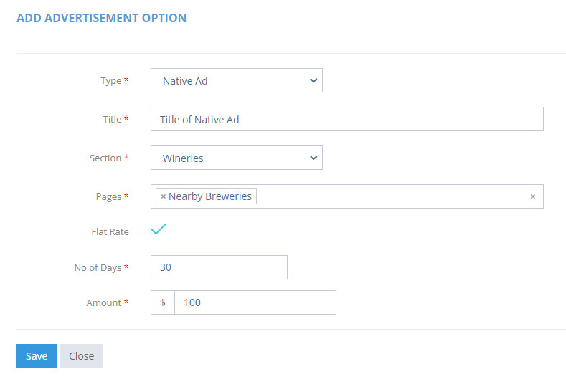Viewport: 566px width, 392px height.
Task: Open the Section dropdown showing Wineries
Action: tap(237, 158)
